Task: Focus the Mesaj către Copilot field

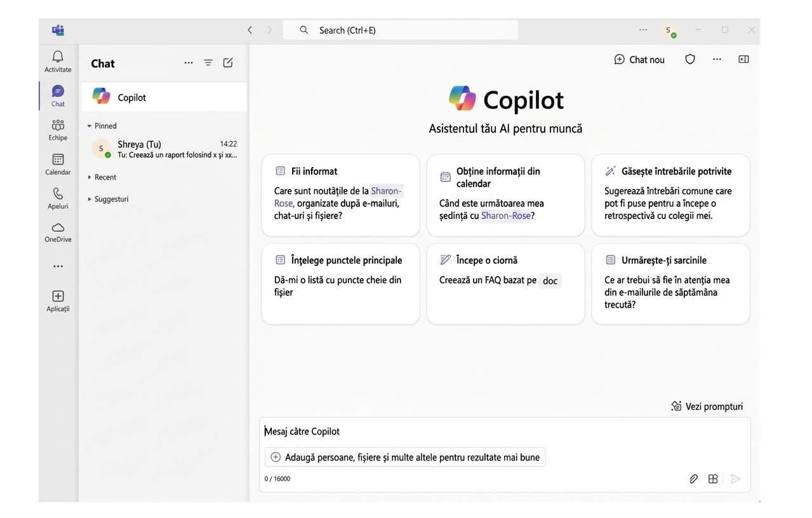Action: coord(505,431)
